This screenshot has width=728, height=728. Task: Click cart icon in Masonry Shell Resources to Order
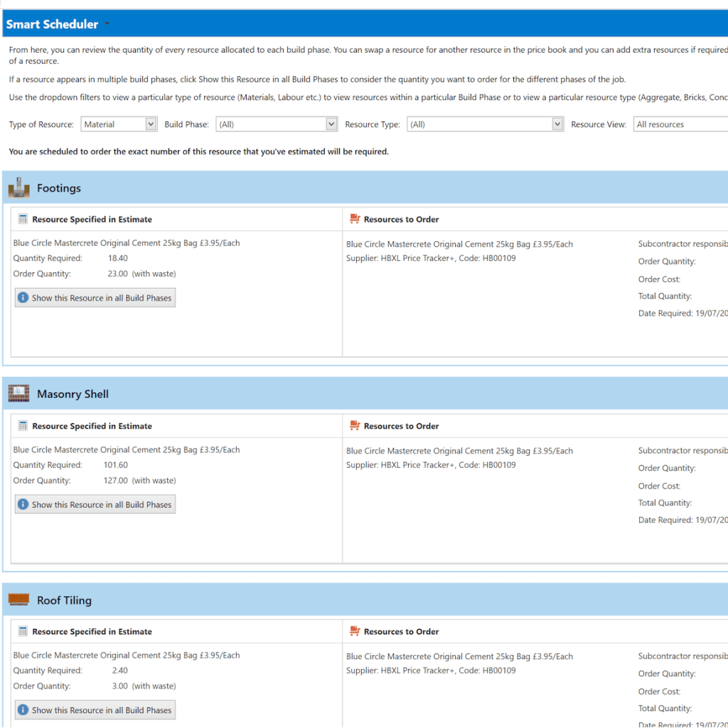(355, 425)
